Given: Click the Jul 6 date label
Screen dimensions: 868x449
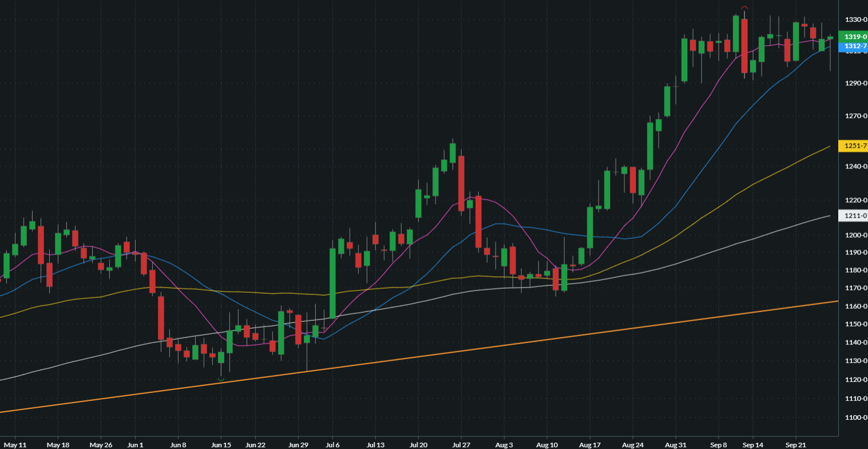Looking at the screenshot, I should coord(332,444).
